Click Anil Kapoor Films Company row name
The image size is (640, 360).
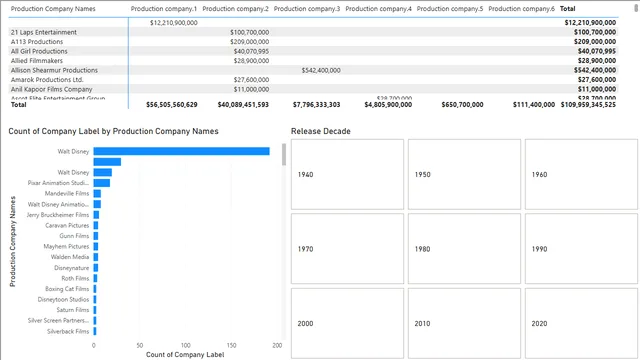(51, 89)
